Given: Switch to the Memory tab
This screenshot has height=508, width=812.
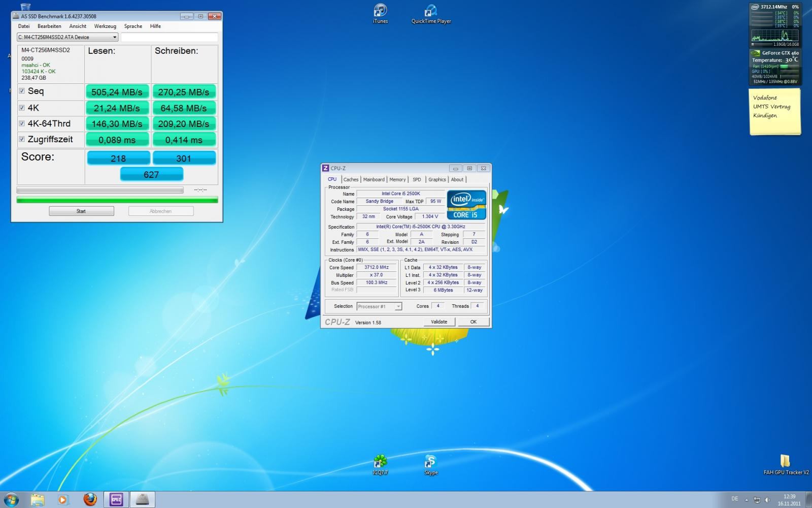Looking at the screenshot, I should click(x=397, y=179).
